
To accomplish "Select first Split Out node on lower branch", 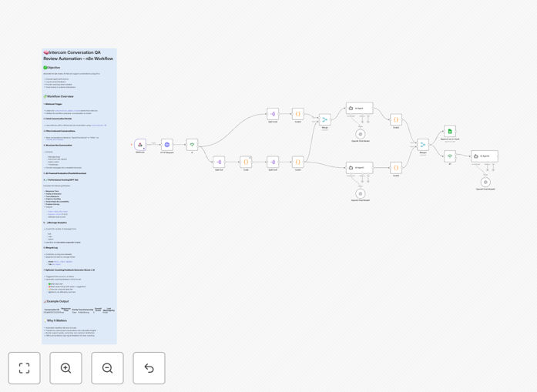I will point(219,162).
